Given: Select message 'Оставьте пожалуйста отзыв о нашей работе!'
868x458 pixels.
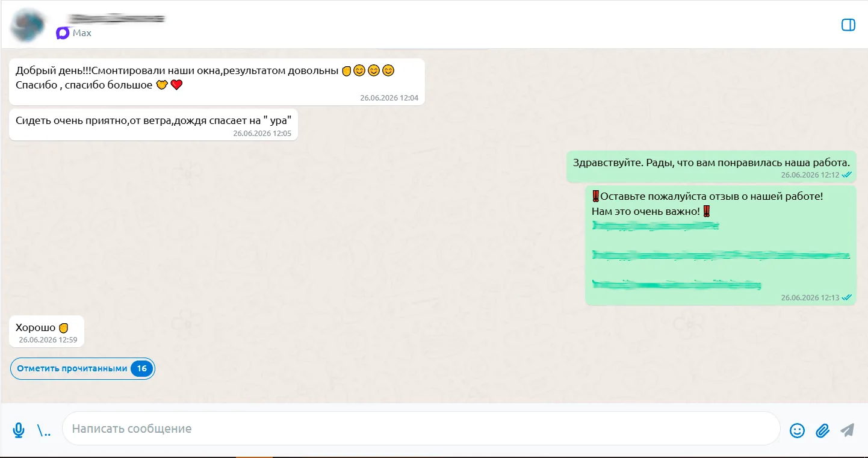Looking at the screenshot, I should pyautogui.click(x=721, y=246).
